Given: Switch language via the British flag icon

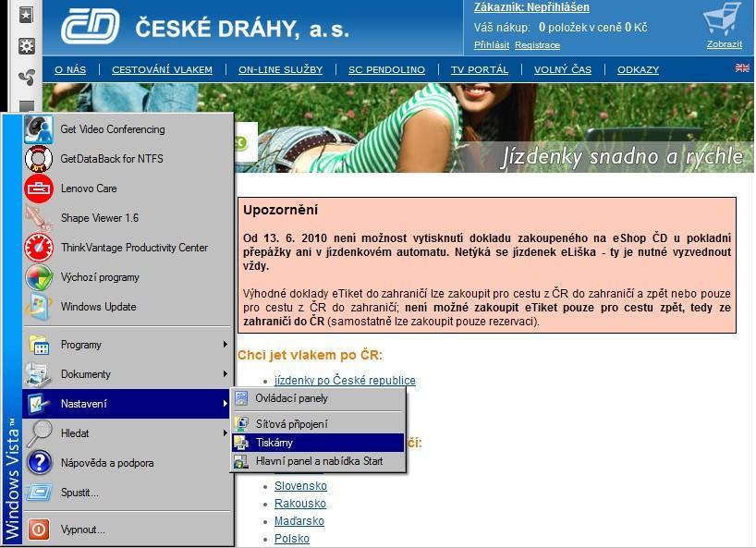Looking at the screenshot, I should click(x=742, y=67).
